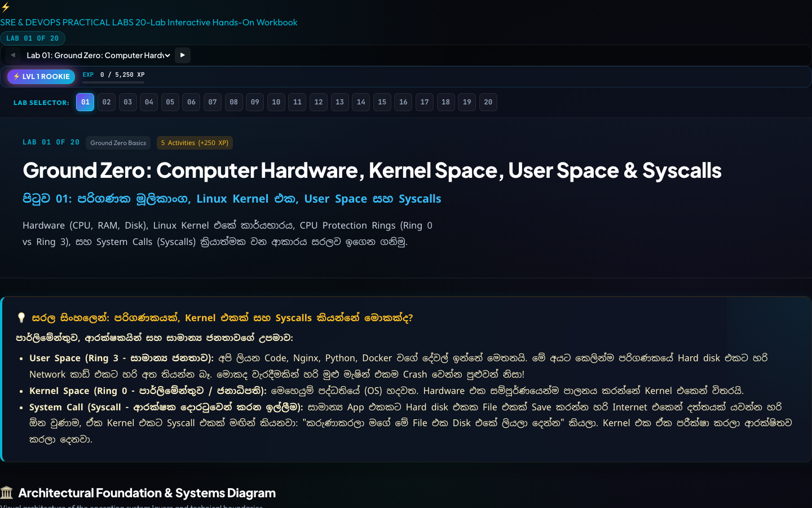Select lab 16 in lab selector
This screenshot has width=812, height=508.
tap(403, 102)
